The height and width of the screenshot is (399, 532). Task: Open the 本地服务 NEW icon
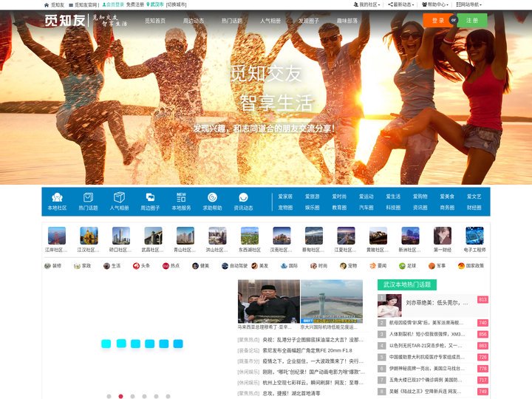click(181, 197)
